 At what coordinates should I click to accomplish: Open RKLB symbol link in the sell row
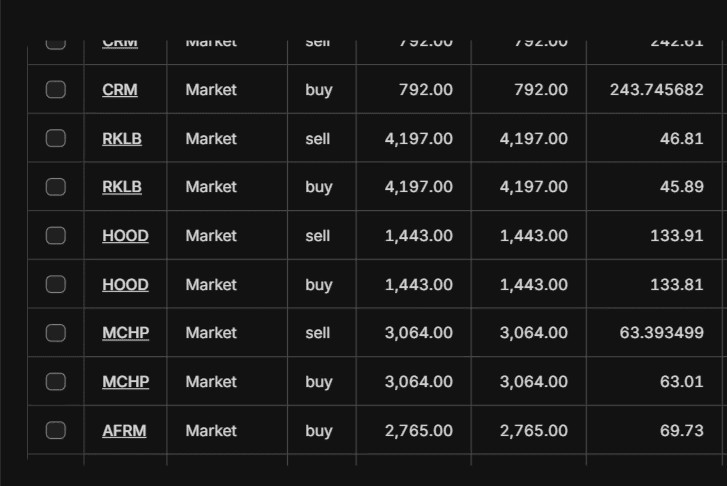(x=122, y=138)
